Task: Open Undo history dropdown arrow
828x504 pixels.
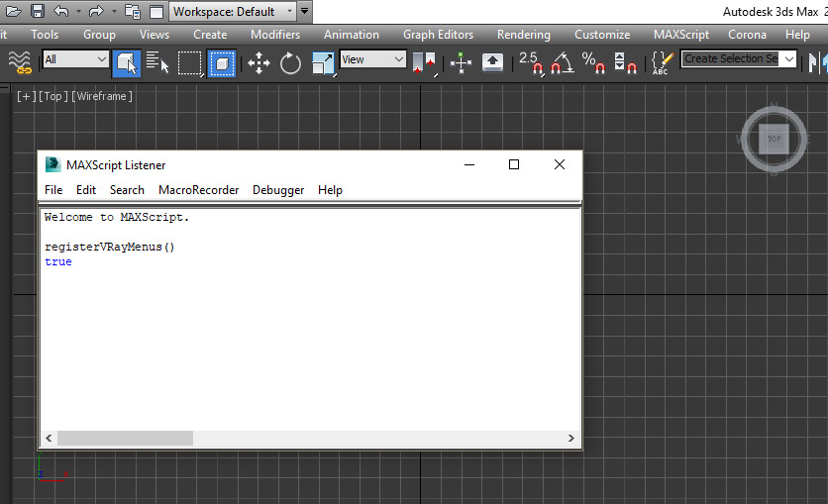Action: tap(78, 11)
